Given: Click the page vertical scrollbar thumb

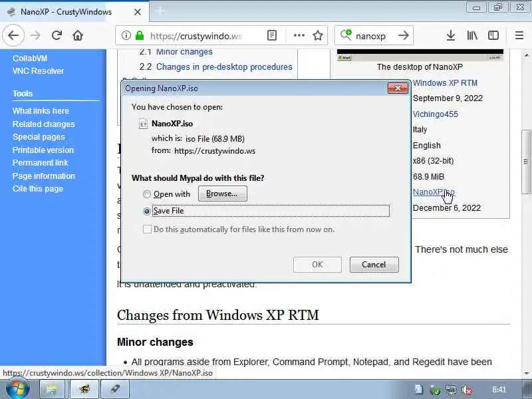Looking at the screenshot, I should point(526,162).
